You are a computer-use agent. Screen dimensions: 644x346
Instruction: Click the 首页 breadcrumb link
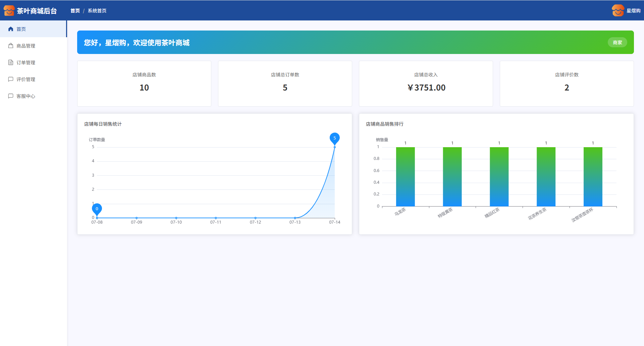[75, 11]
